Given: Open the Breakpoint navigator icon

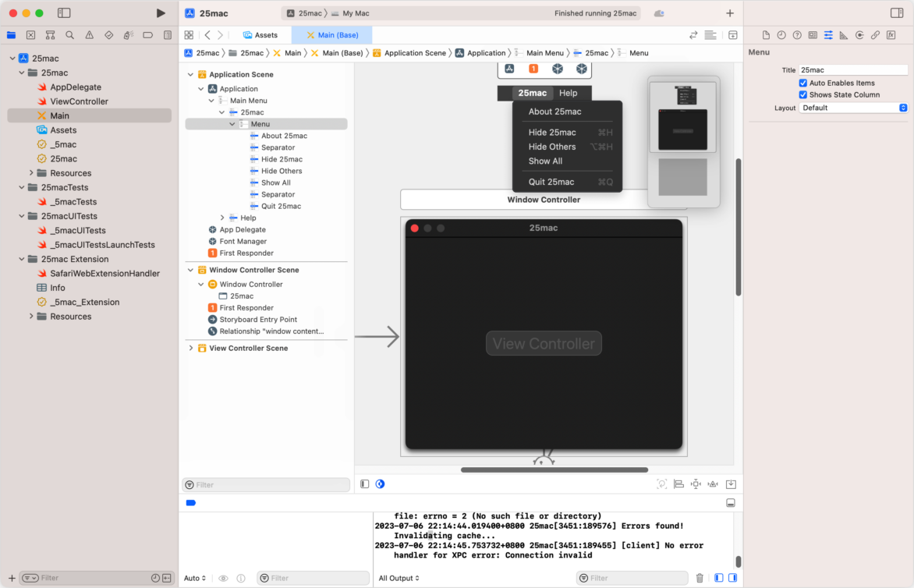Looking at the screenshot, I should (x=148, y=35).
